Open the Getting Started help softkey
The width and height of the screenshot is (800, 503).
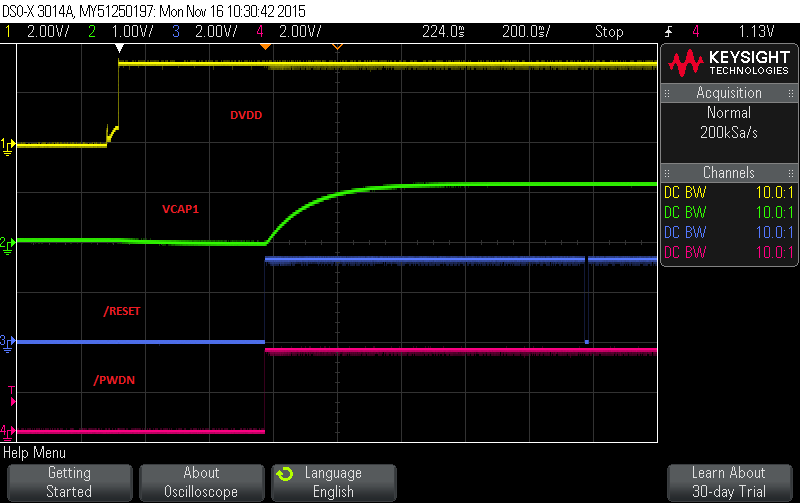pos(69,483)
